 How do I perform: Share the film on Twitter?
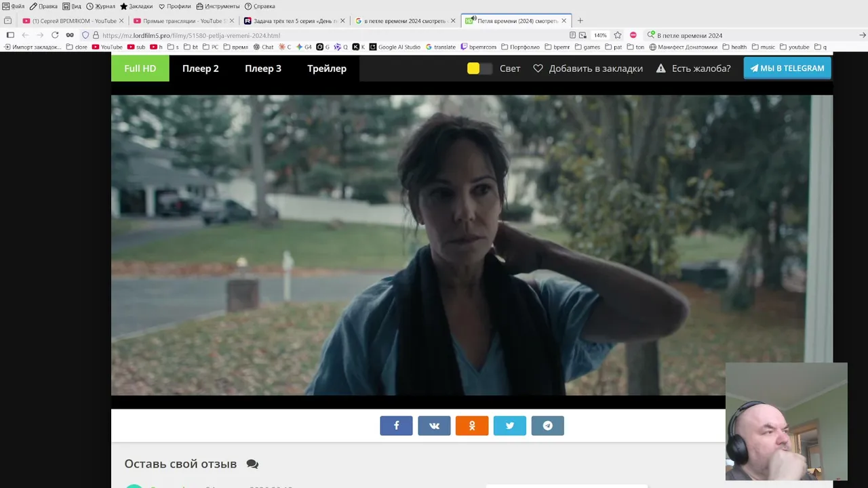(x=510, y=426)
